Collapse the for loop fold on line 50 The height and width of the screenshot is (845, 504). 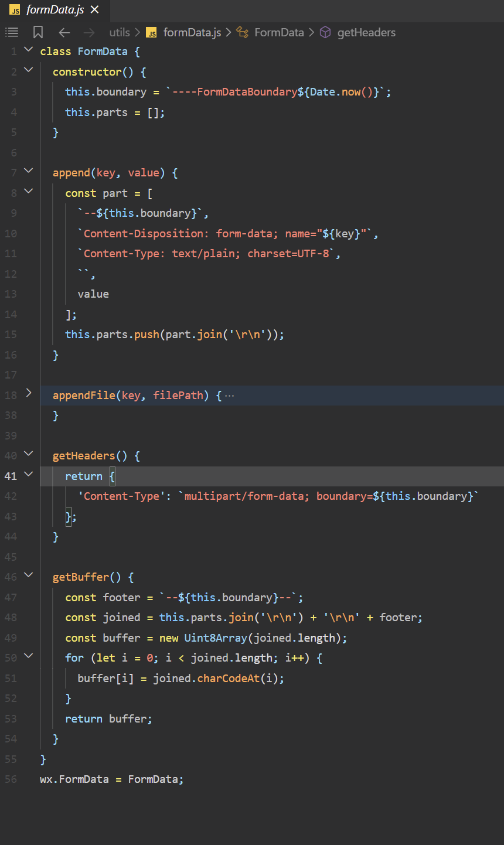[28, 656]
